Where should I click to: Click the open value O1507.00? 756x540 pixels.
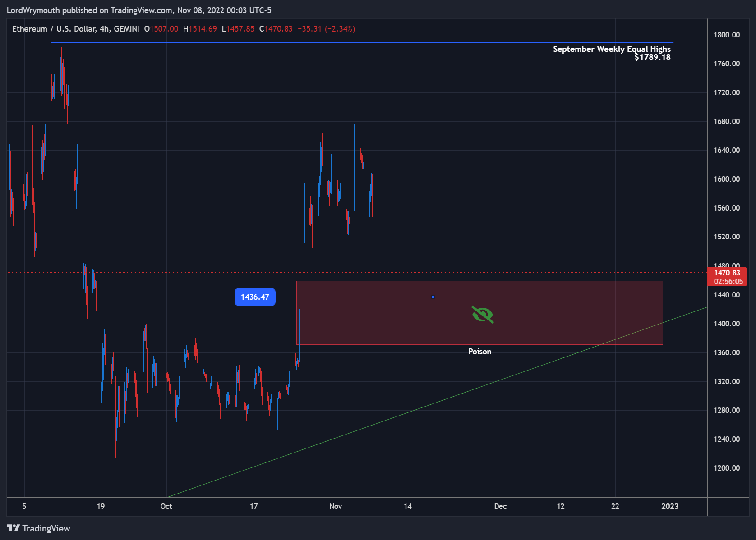coord(161,29)
